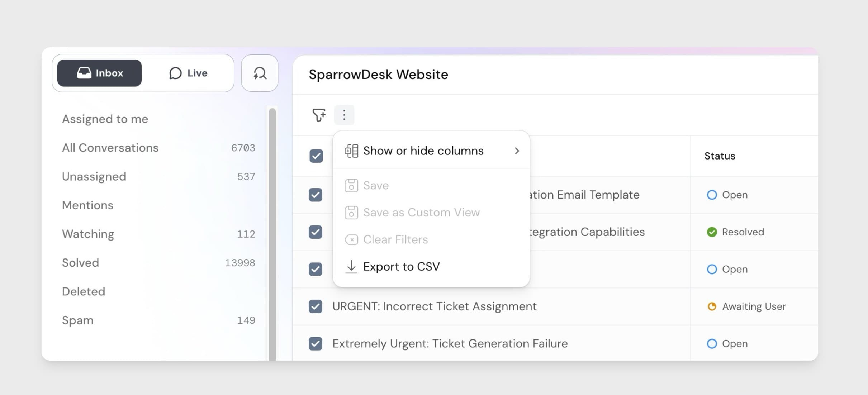Uncheck the Email Template row checkbox
Screen dimensions: 868x395
click(316, 195)
